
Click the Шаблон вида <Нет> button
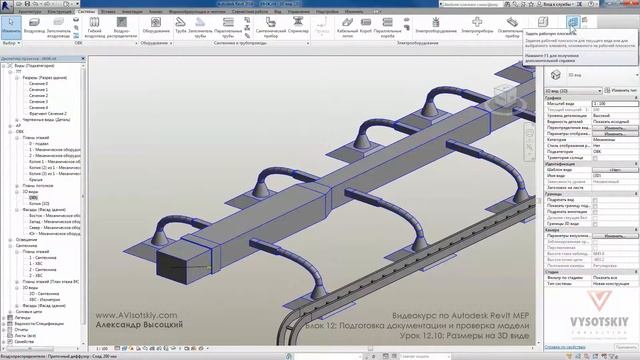(x=615, y=170)
